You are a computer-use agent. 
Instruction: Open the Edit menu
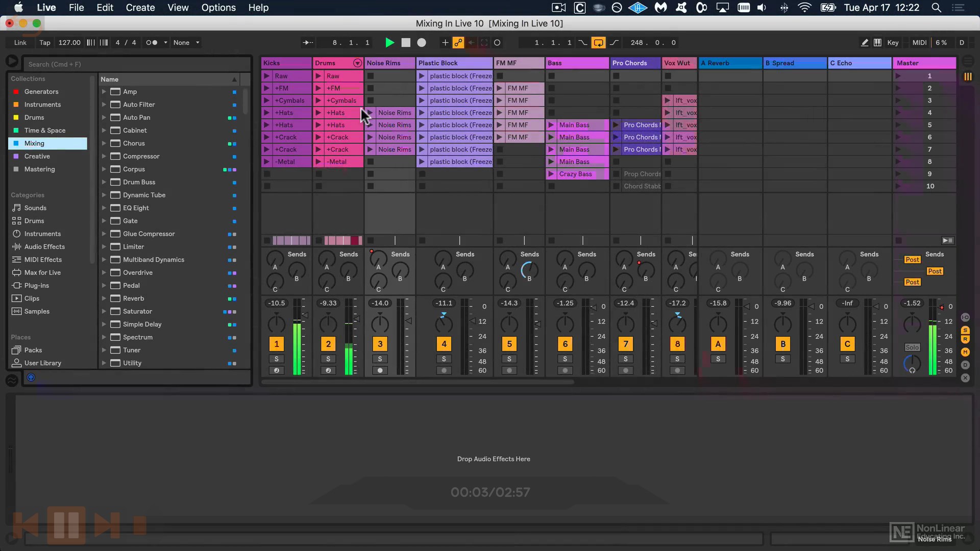click(x=105, y=8)
